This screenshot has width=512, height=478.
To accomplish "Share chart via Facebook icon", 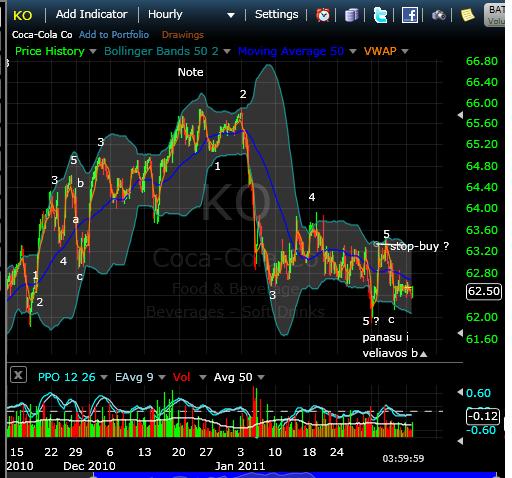I will click(410, 15).
